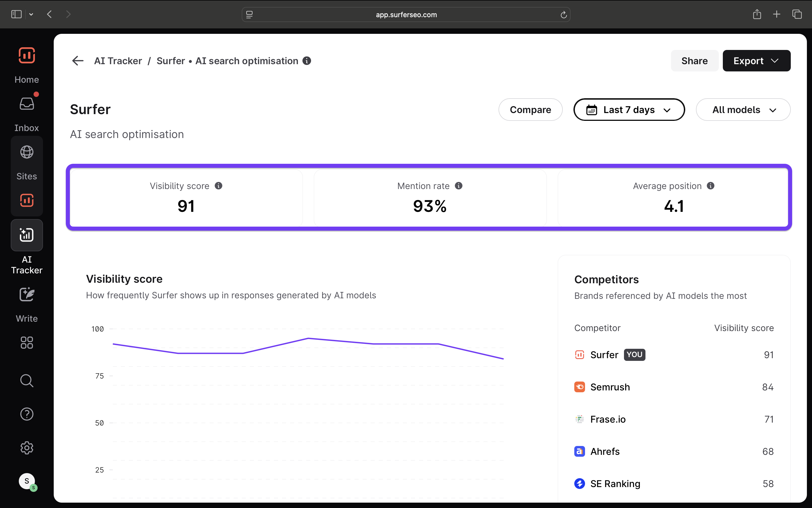Screen dimensions: 812x508
Task: Open the help question mark icon
Action: [27, 414]
